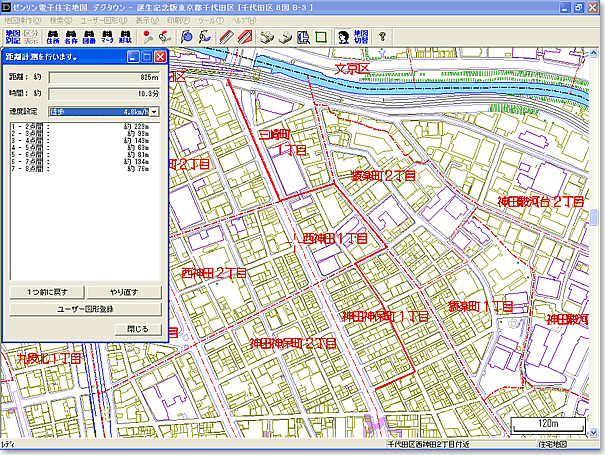
Task: Open the 名称 name search icon
Action: 71,37
